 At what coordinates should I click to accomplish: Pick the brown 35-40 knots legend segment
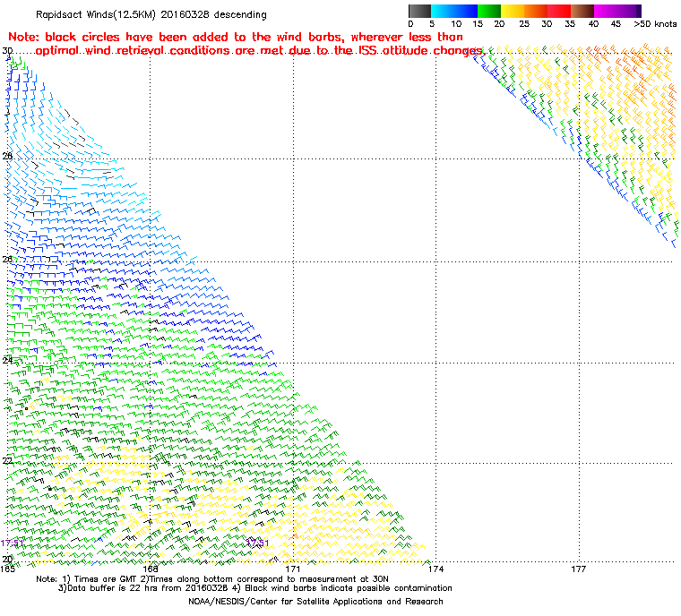click(582, 11)
